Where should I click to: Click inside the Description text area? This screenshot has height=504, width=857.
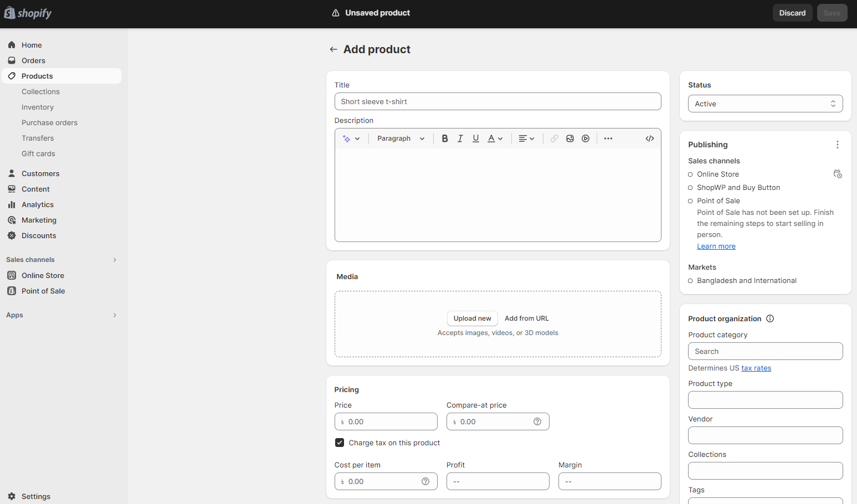point(497,195)
